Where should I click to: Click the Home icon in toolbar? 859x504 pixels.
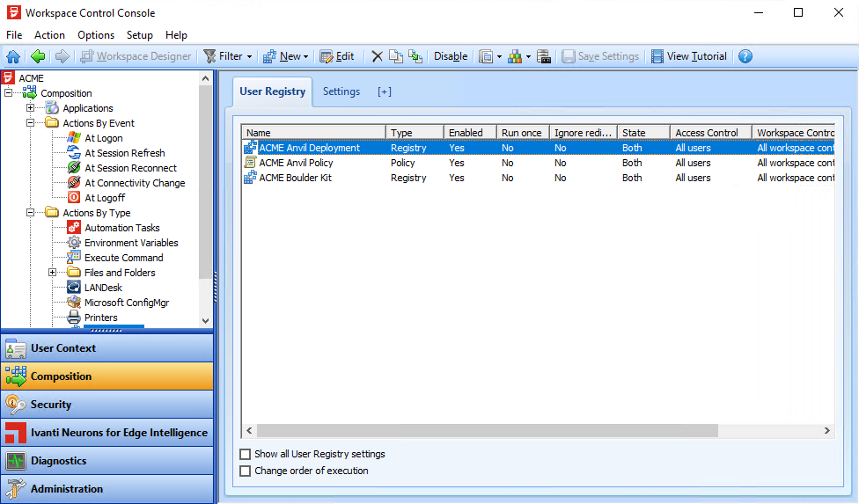13,56
